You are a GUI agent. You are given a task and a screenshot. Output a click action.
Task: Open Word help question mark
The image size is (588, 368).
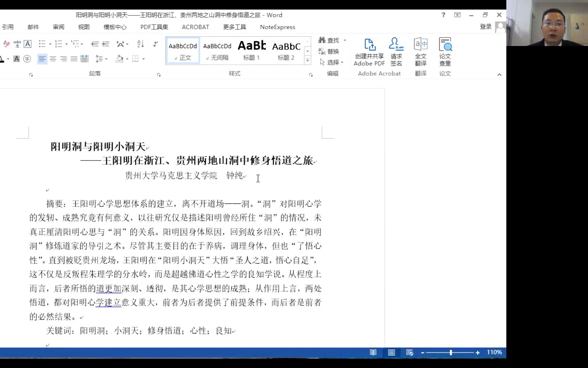coord(443,15)
